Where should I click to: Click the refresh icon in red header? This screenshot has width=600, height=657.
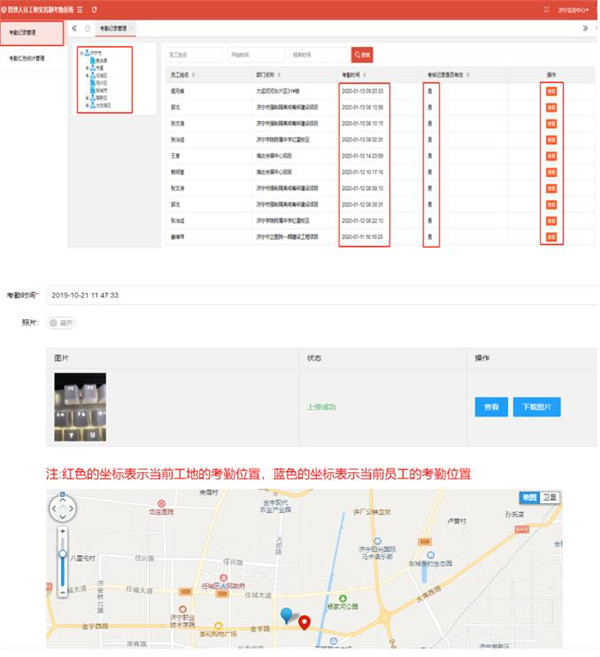pyautogui.click(x=94, y=10)
